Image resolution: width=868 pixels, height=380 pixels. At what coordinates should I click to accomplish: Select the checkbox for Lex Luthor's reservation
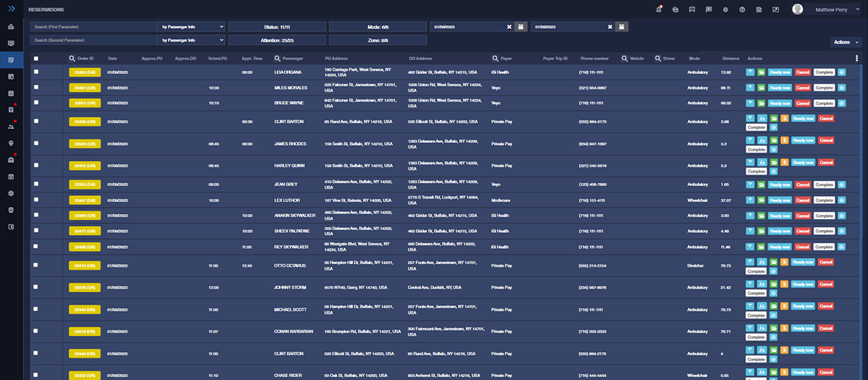click(36, 199)
